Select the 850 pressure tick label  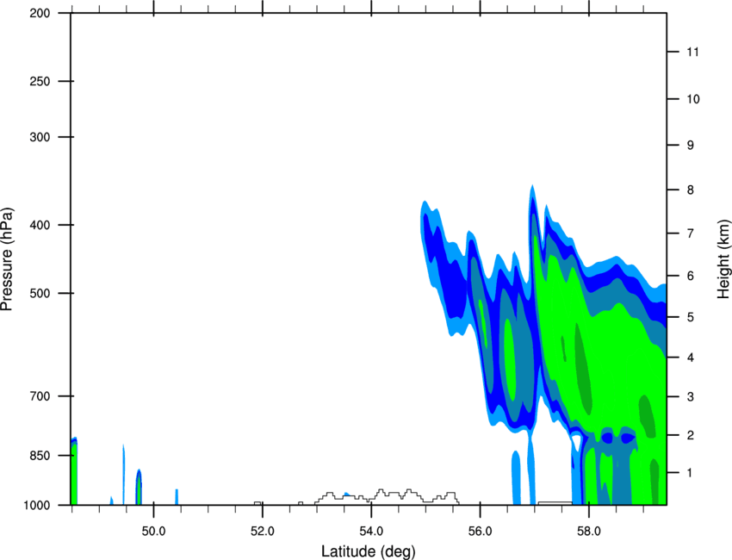point(40,456)
